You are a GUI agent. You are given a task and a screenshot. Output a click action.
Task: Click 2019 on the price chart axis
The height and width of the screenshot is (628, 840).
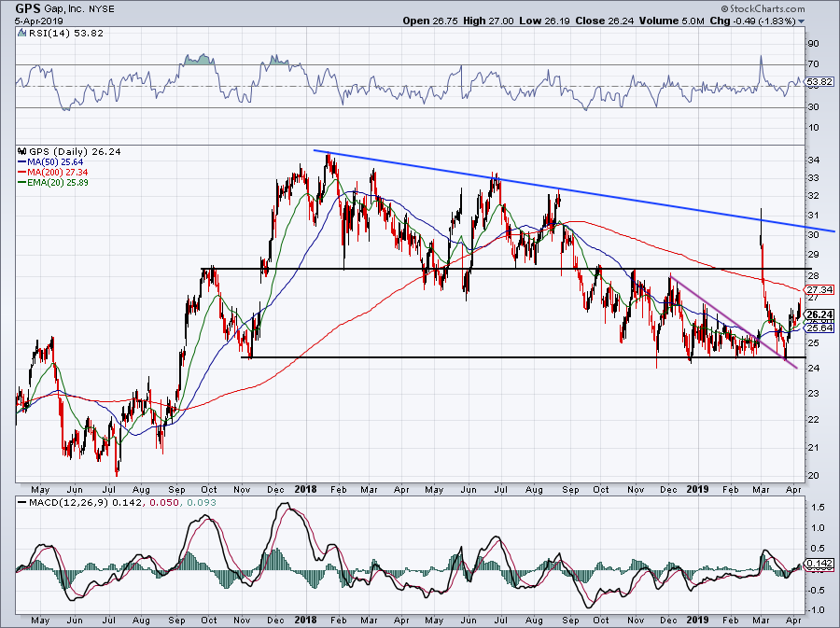point(697,489)
